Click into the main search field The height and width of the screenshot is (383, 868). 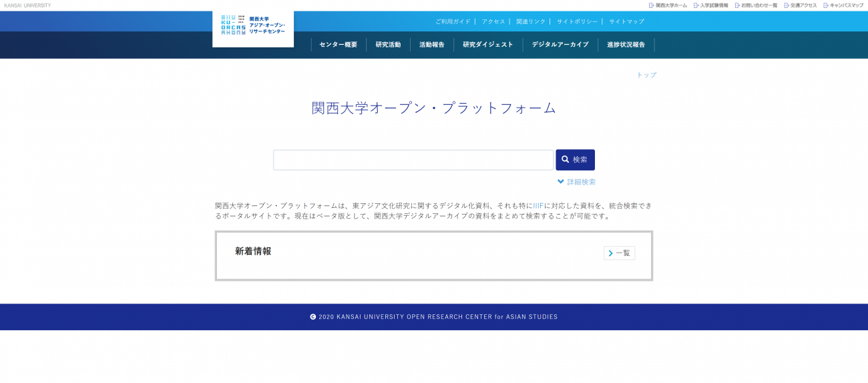(413, 160)
